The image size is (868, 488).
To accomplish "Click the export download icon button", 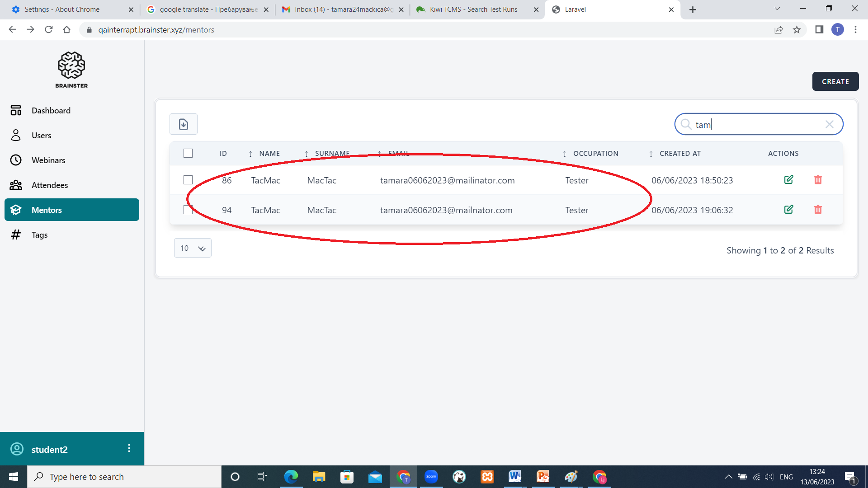I will (x=183, y=124).
